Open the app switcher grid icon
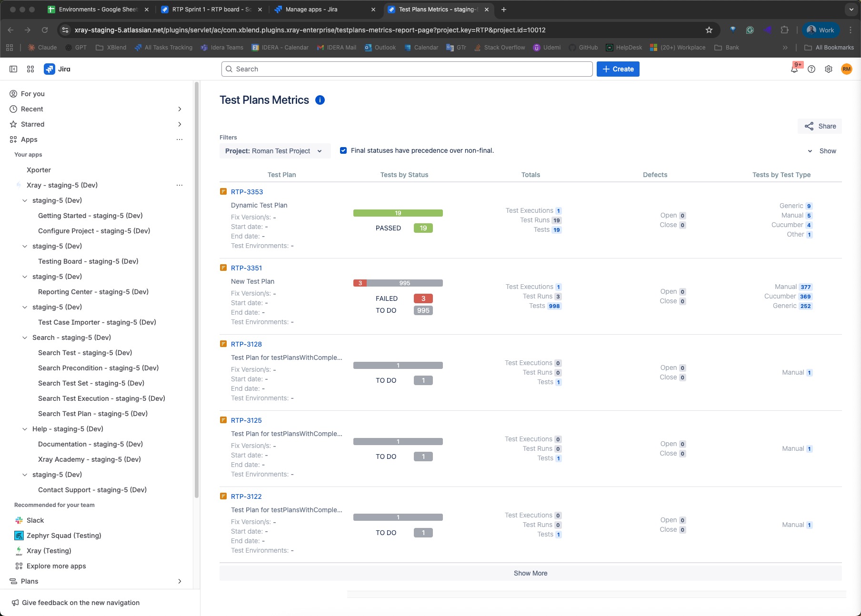 (30, 69)
